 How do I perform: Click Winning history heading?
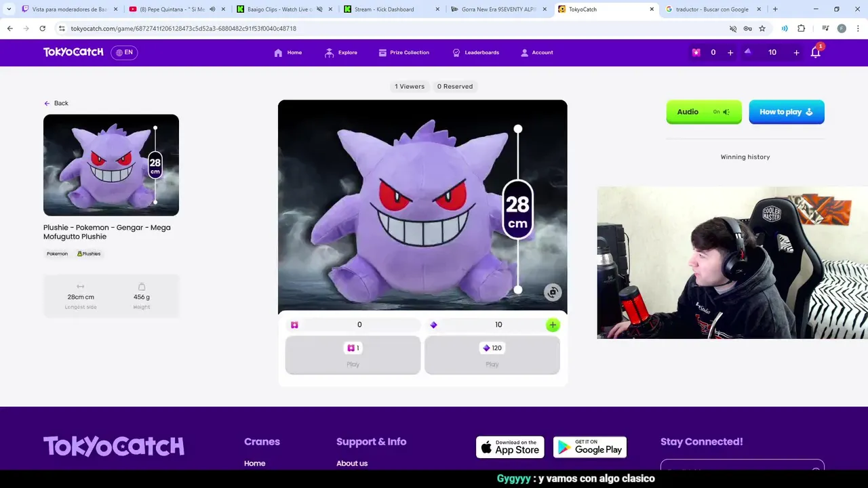tap(745, 157)
